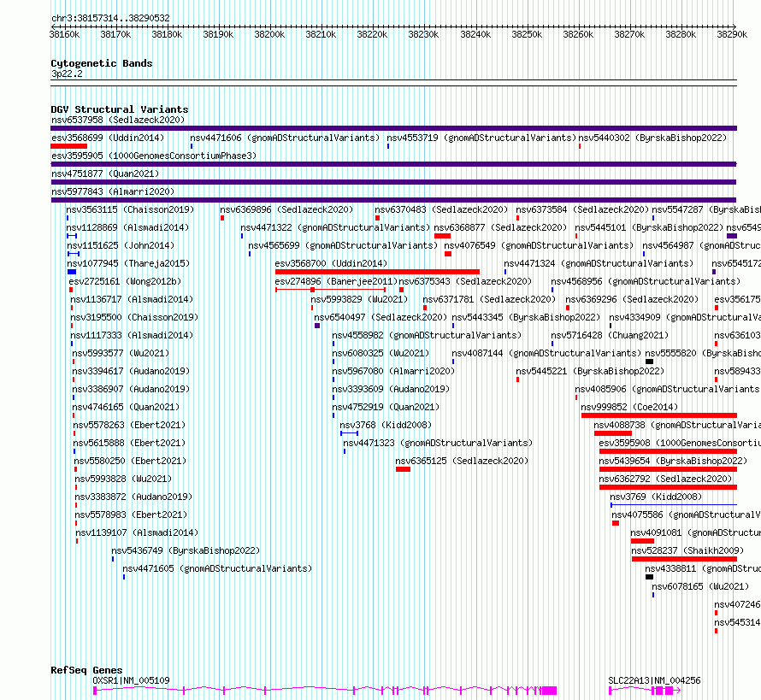Click nsv5436749 (ByrskaBishop2022) label
Image resolution: width=761 pixels, height=700 pixels.
click(186, 550)
